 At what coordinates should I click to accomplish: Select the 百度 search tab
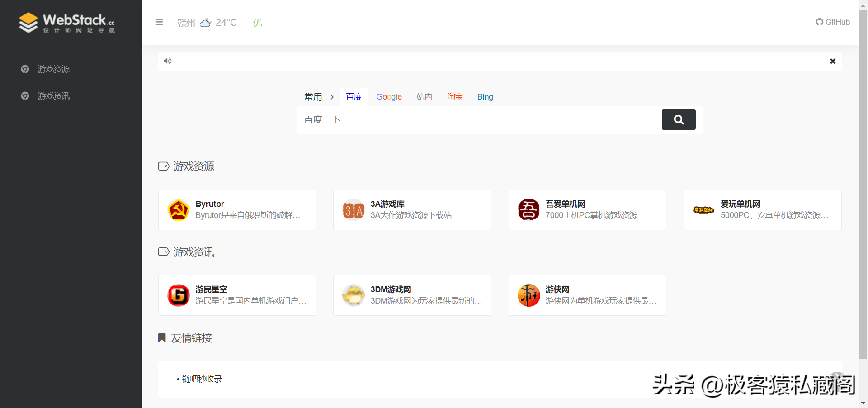point(354,97)
